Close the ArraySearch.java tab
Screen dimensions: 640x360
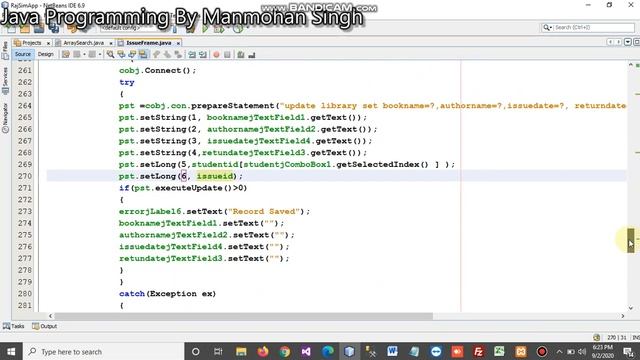111,43
